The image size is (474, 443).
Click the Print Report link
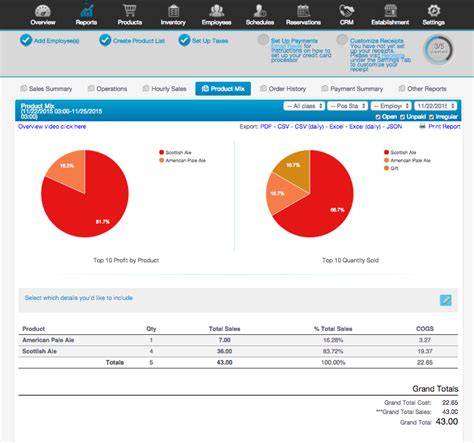pos(444,127)
